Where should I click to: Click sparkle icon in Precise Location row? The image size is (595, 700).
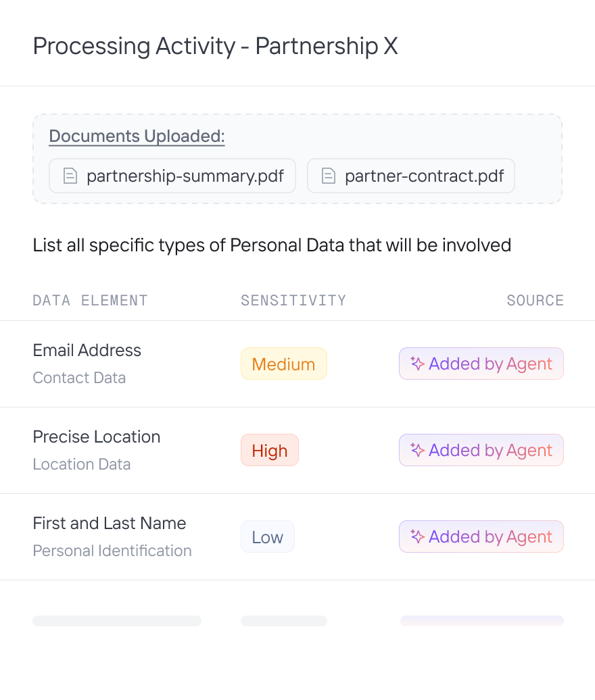click(x=417, y=450)
